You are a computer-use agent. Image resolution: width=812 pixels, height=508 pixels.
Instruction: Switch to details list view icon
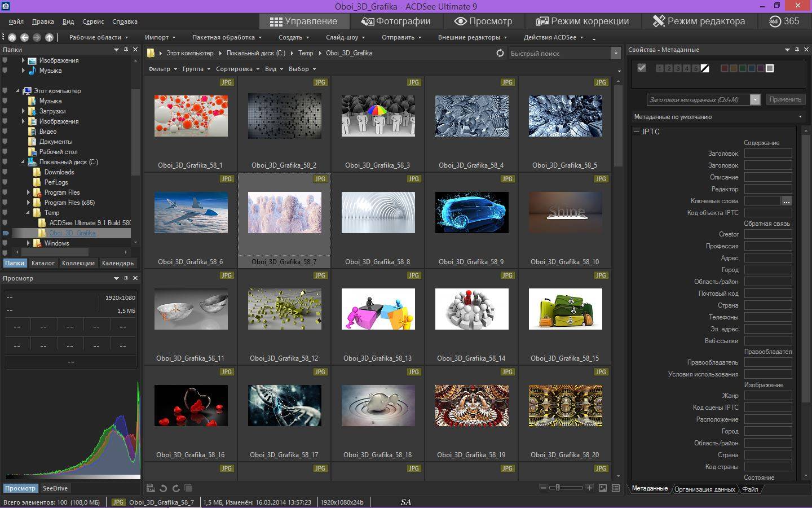pos(616,488)
